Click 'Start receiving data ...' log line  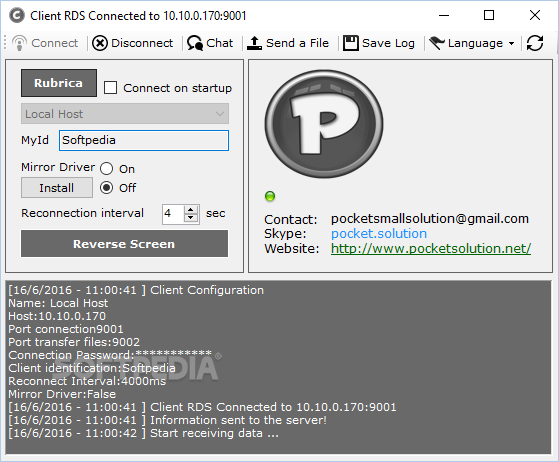pos(143,433)
